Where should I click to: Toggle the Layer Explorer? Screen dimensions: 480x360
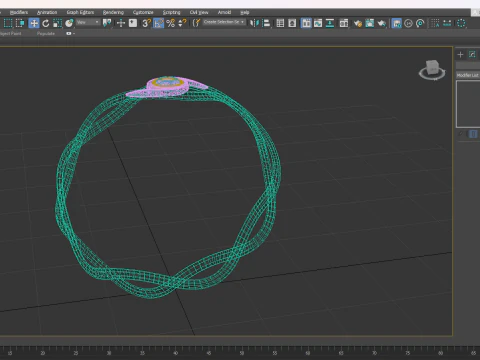point(292,23)
